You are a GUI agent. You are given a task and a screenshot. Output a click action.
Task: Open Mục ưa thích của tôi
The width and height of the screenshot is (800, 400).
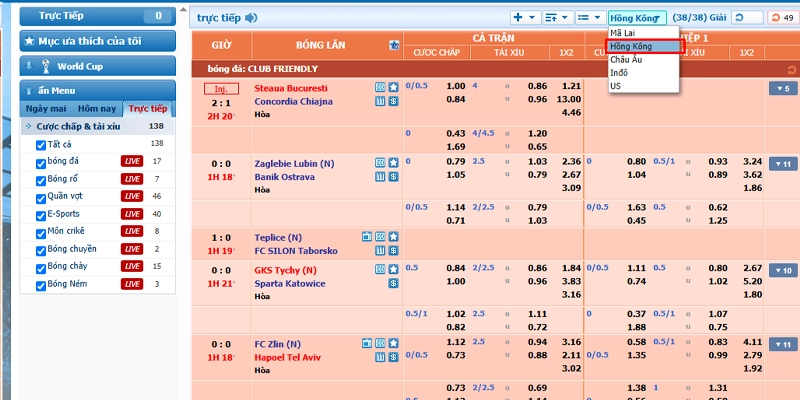coord(97,41)
